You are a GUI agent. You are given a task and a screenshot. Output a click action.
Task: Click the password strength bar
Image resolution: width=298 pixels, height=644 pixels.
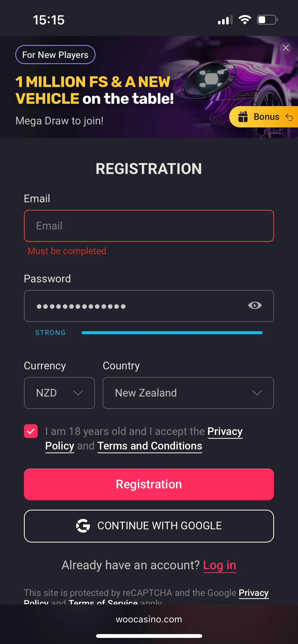pyautogui.click(x=172, y=333)
